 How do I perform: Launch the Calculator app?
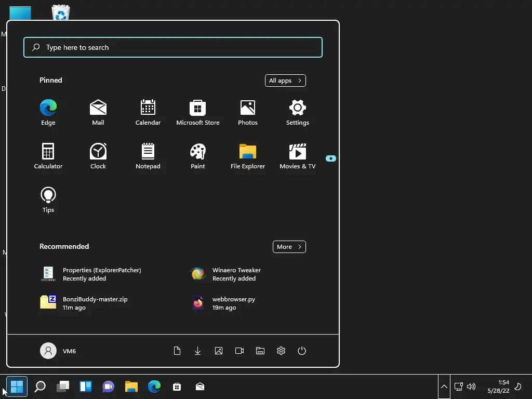pos(48,156)
